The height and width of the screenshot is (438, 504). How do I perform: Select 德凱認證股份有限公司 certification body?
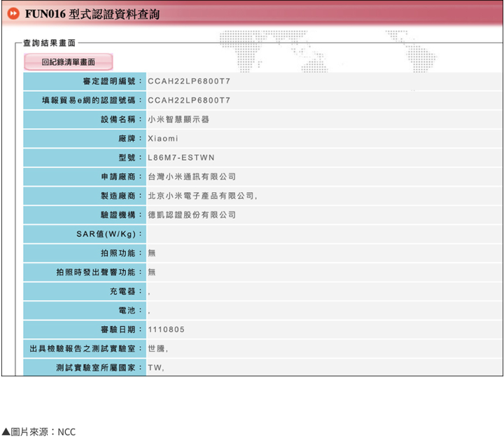[x=192, y=214]
